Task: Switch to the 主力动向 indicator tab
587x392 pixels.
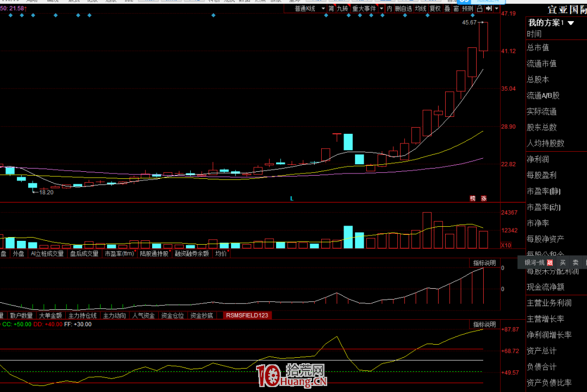Action: [115, 315]
